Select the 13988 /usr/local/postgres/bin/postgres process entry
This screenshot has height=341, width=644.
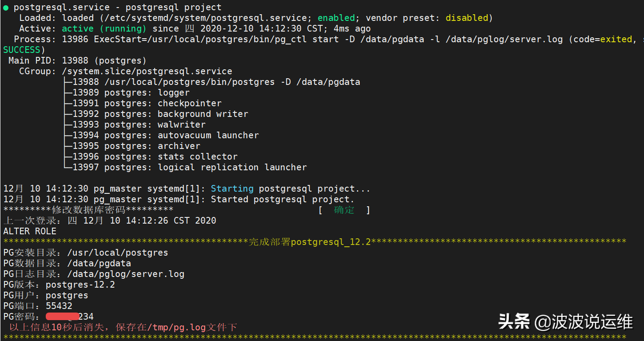216,82
